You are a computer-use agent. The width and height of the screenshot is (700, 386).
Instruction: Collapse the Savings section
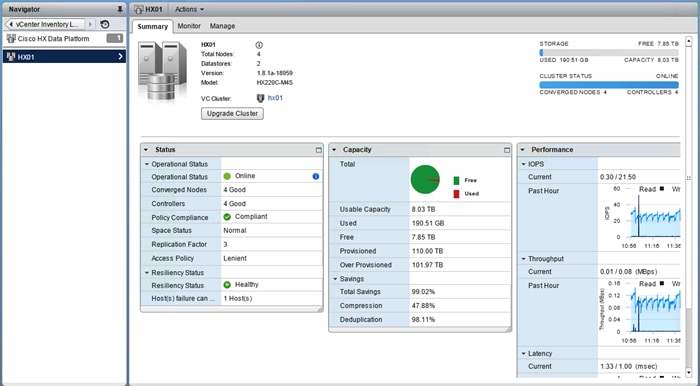pyautogui.click(x=335, y=279)
